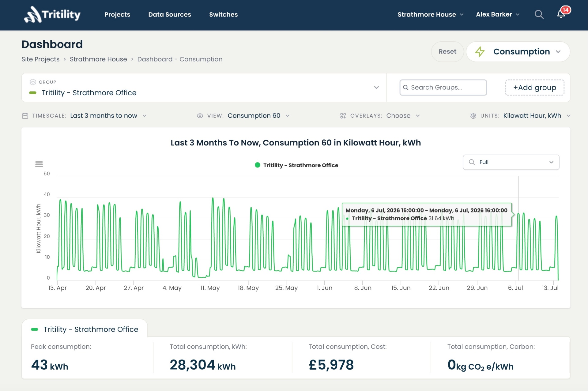Image resolution: width=588 pixels, height=391 pixels.
Task: Go to Site Projects breadcrumb
Action: pos(40,59)
